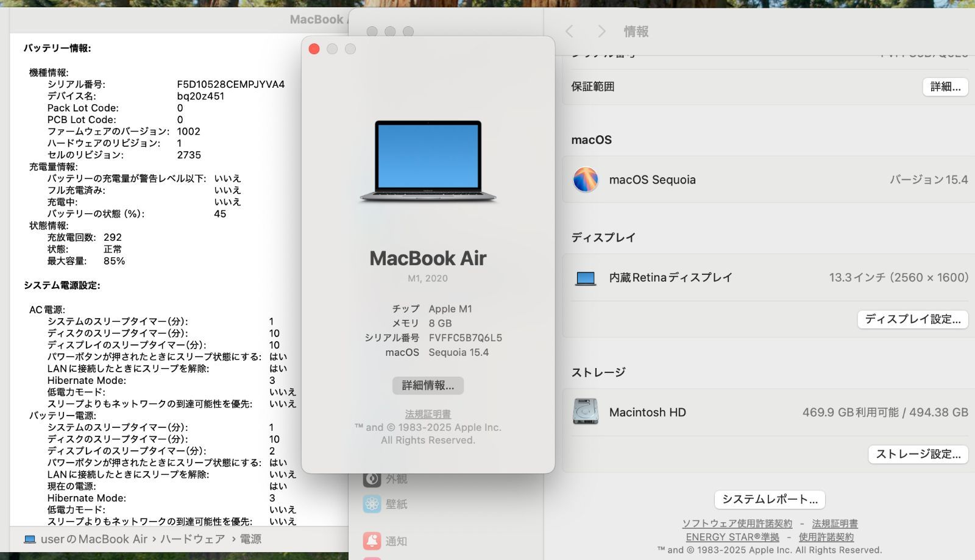Click 詳細... button next to 保証範囲
Viewport: 975px width, 560px height.
pyautogui.click(x=945, y=87)
